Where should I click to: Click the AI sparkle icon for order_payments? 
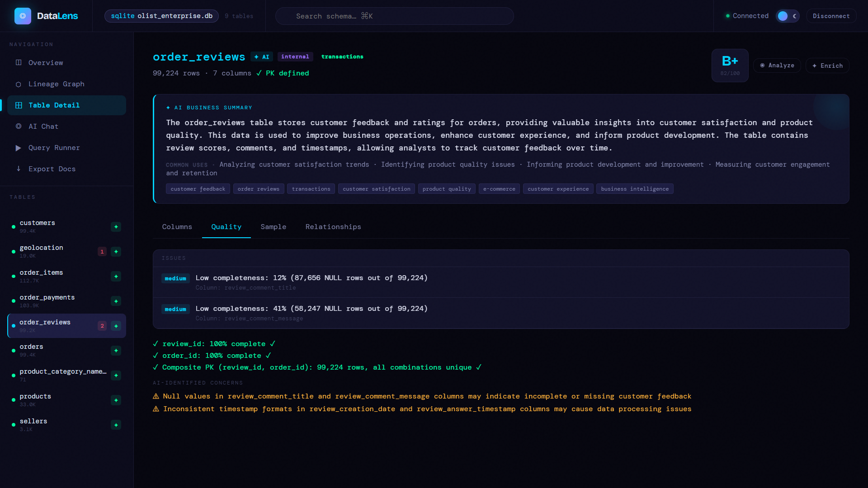tap(116, 301)
